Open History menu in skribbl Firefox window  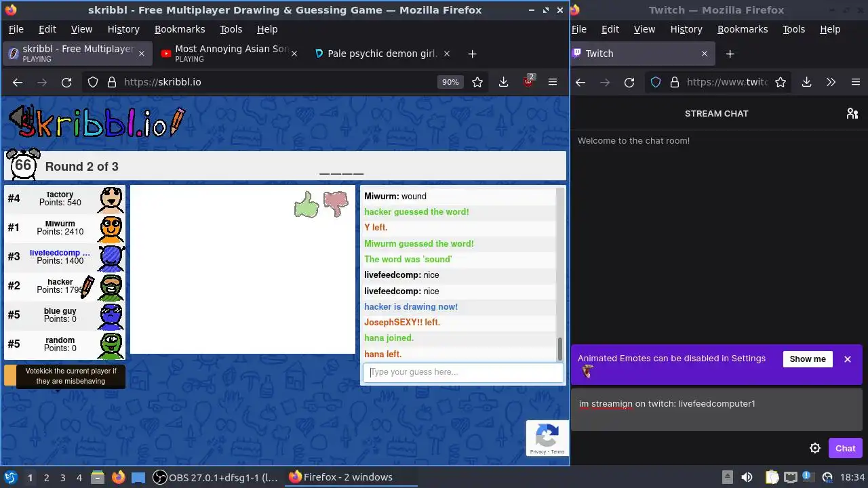click(123, 29)
